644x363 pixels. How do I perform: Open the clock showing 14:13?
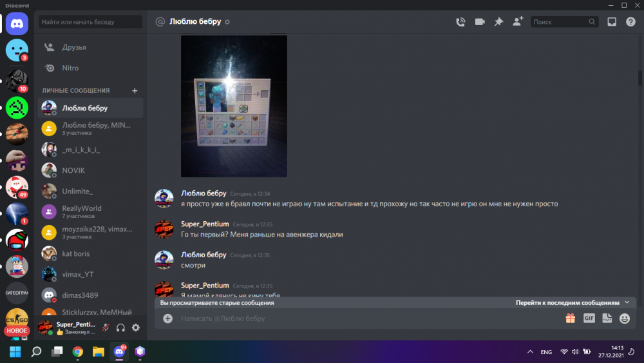(x=611, y=351)
